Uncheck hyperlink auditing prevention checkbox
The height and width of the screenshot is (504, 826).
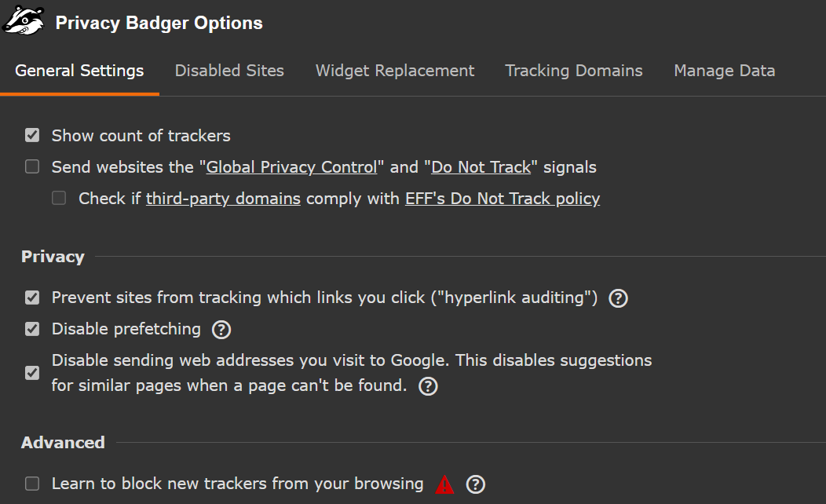point(32,298)
